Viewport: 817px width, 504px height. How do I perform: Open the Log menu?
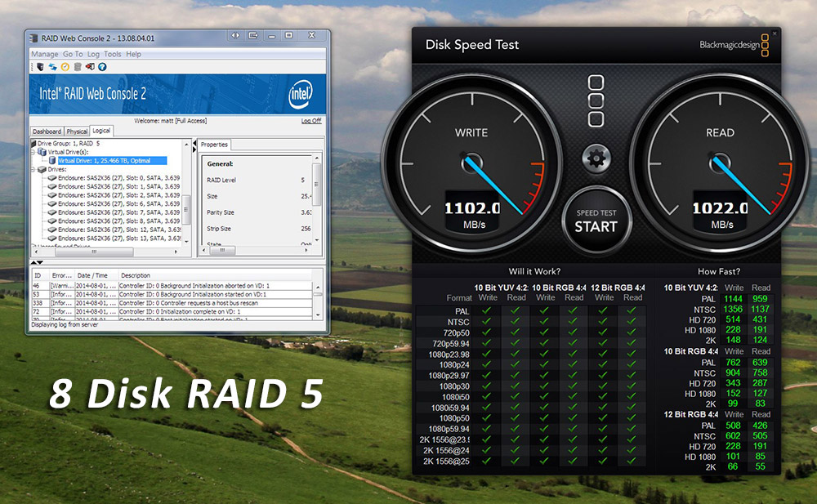pyautogui.click(x=93, y=54)
